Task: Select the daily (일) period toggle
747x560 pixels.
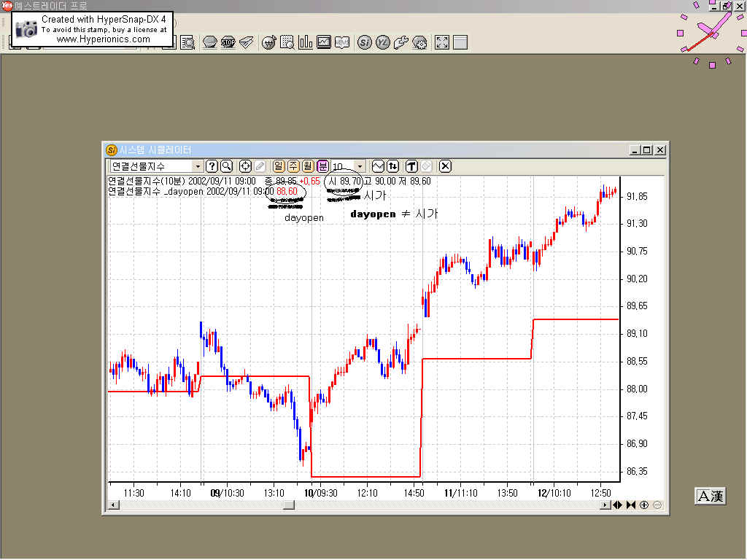Action: pos(278,166)
